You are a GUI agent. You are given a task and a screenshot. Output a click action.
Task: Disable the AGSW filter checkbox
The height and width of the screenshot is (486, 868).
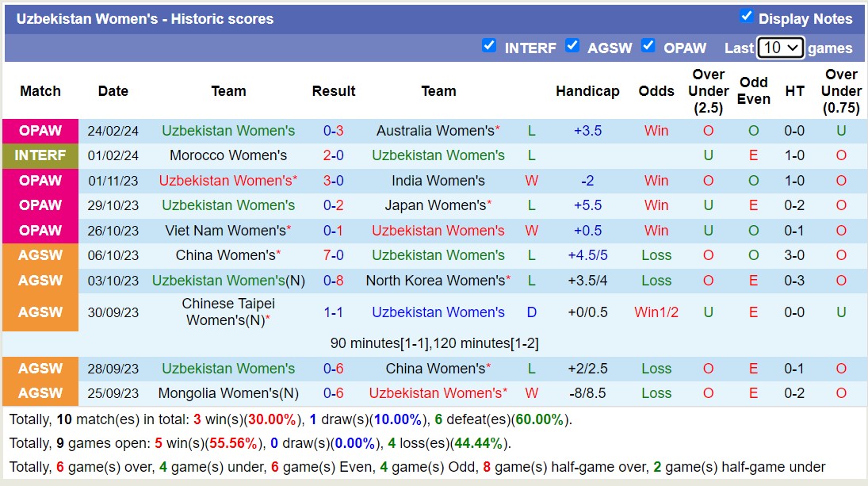point(572,46)
